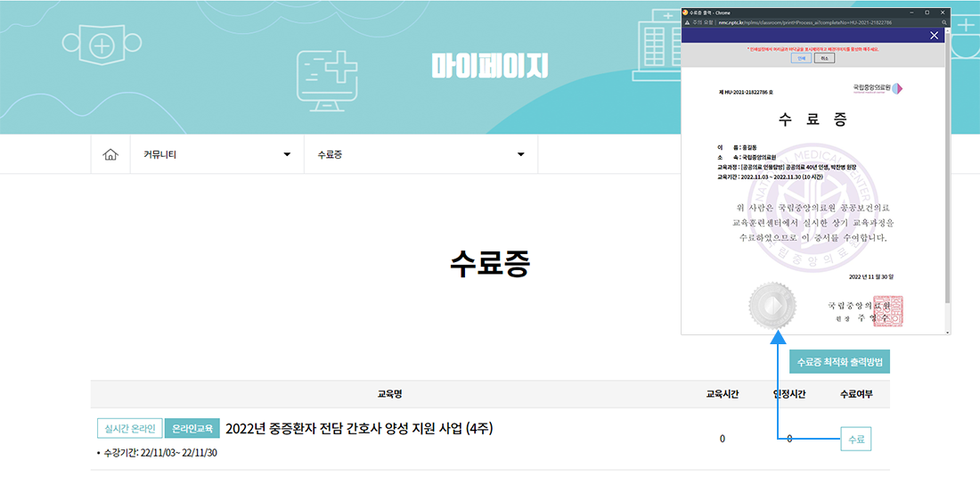
Task: Click the 마이페이지 banner title
Action: 490,66
